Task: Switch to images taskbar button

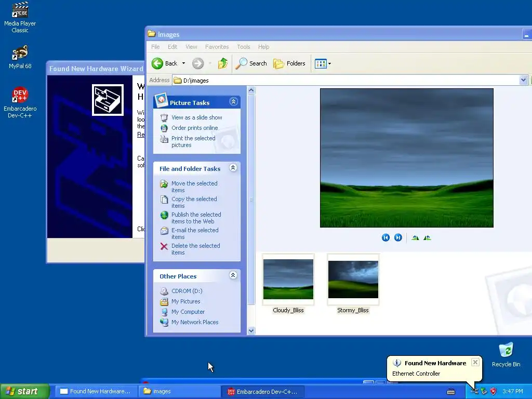Action: click(179, 391)
